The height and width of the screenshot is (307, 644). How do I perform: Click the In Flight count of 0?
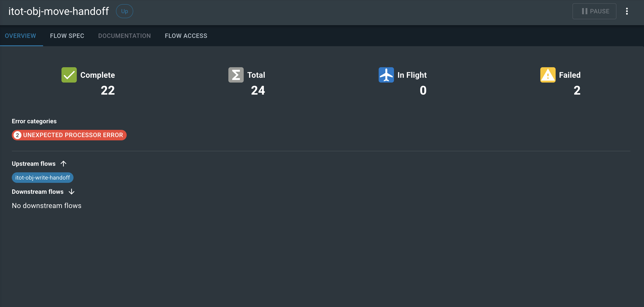tap(423, 90)
